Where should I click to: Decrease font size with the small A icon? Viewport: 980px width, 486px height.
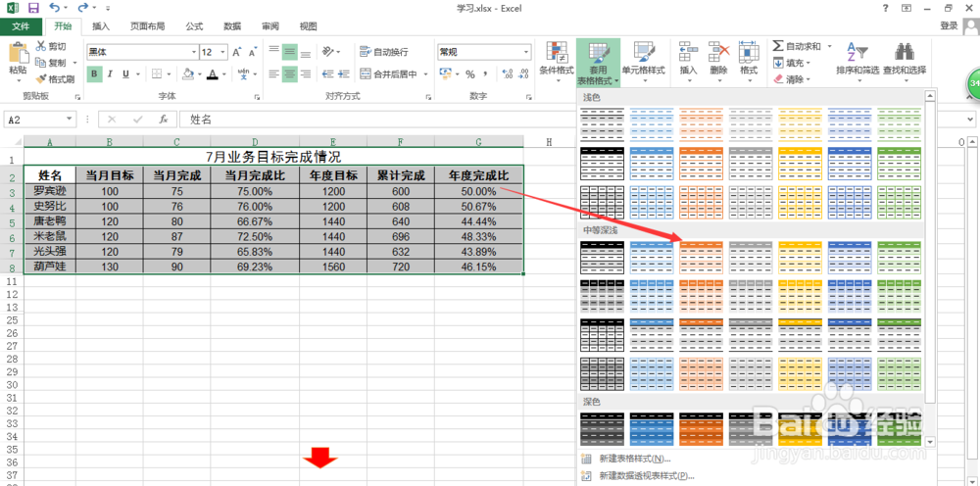(253, 53)
